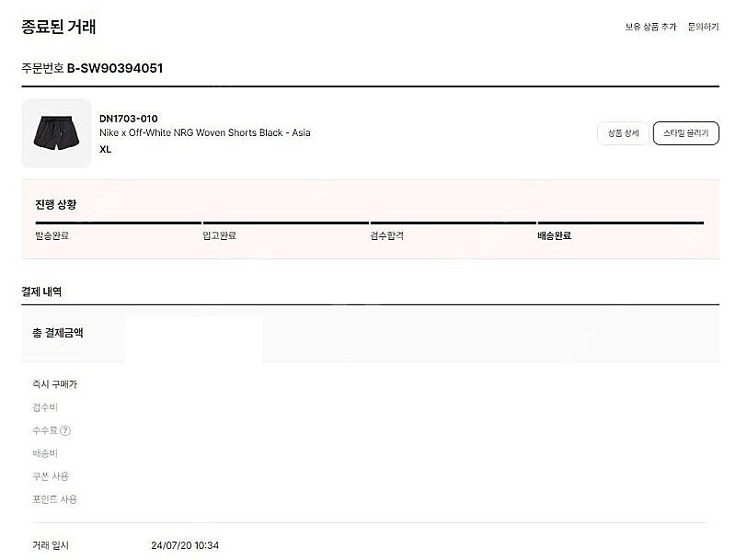This screenshot has height=560, width=736.
Task: Click the 입고완료 progress step
Action: pyautogui.click(x=219, y=236)
